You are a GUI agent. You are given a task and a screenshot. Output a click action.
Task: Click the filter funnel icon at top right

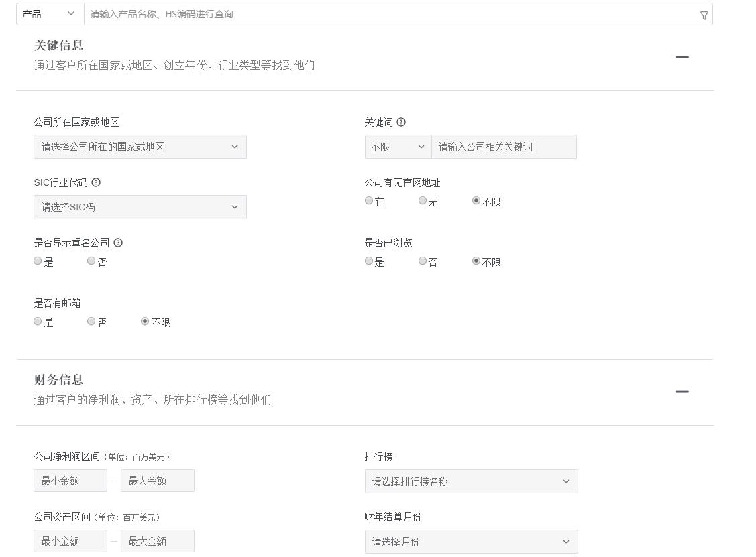click(703, 14)
